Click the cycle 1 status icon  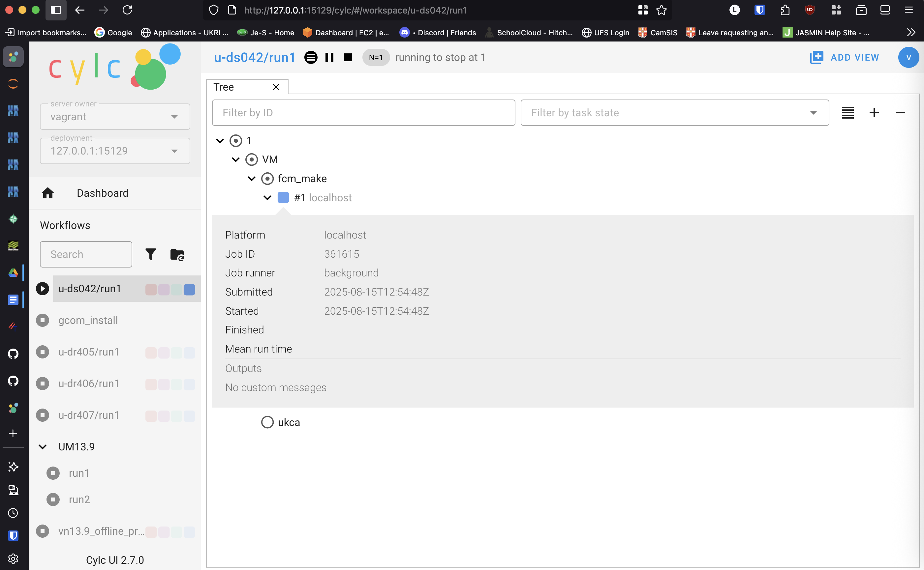click(x=236, y=141)
